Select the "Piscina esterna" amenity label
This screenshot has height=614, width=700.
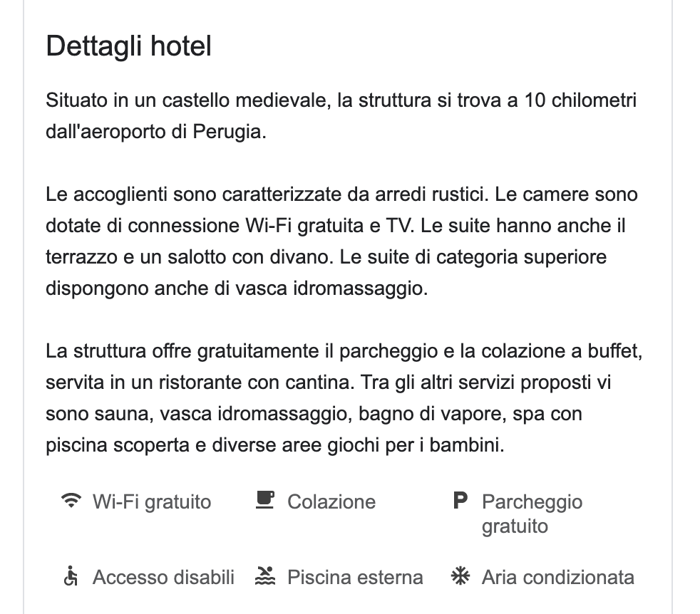pos(355,577)
